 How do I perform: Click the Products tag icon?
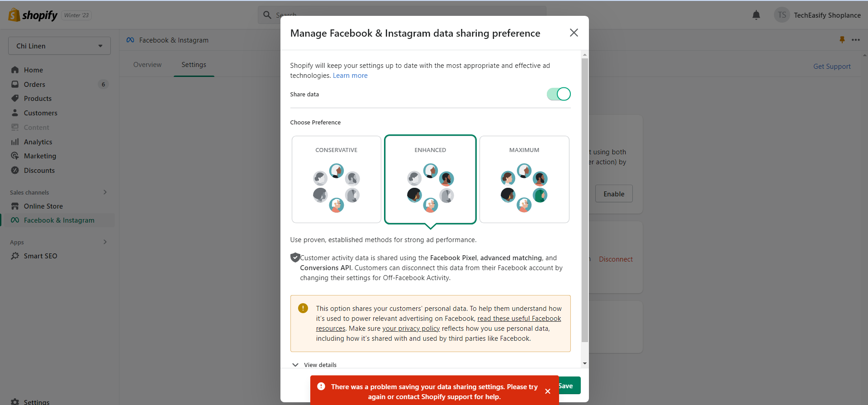(15, 98)
